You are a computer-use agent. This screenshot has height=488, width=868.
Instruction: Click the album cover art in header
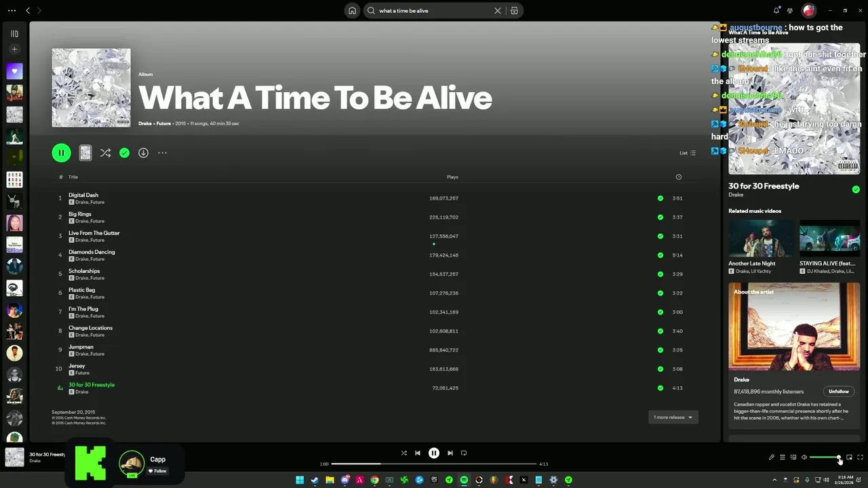pyautogui.click(x=91, y=87)
